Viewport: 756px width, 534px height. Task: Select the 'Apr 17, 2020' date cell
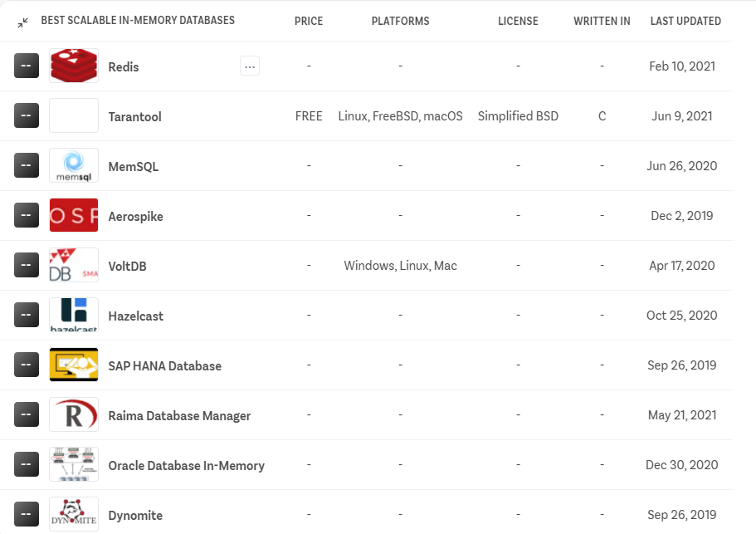coord(682,266)
